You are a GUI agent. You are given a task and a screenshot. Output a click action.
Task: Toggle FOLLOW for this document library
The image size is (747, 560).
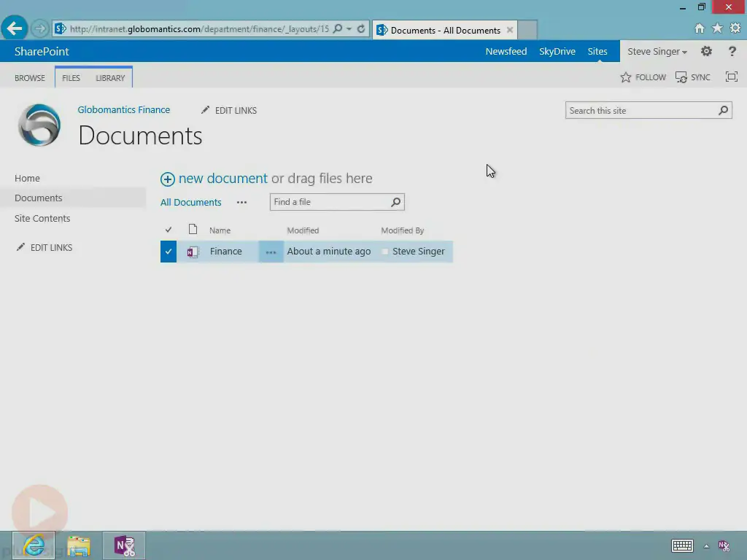click(x=643, y=77)
